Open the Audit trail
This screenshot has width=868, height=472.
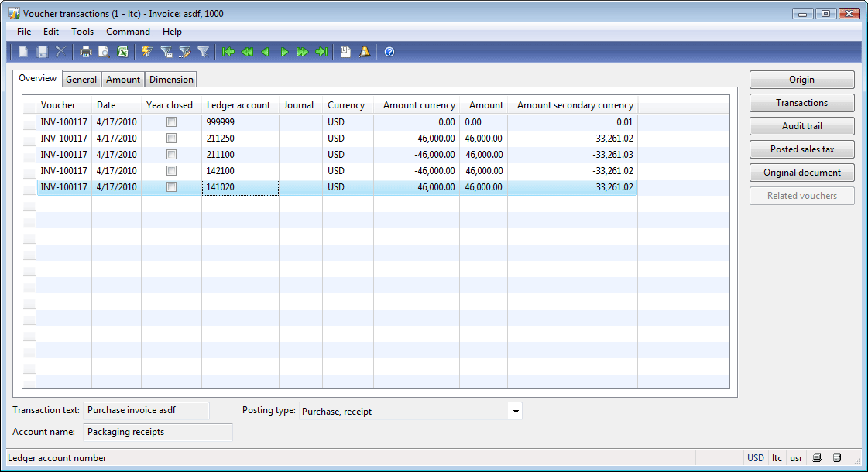pyautogui.click(x=801, y=126)
